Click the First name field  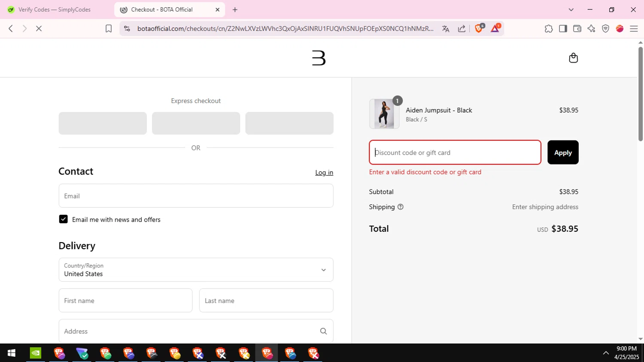(x=125, y=301)
